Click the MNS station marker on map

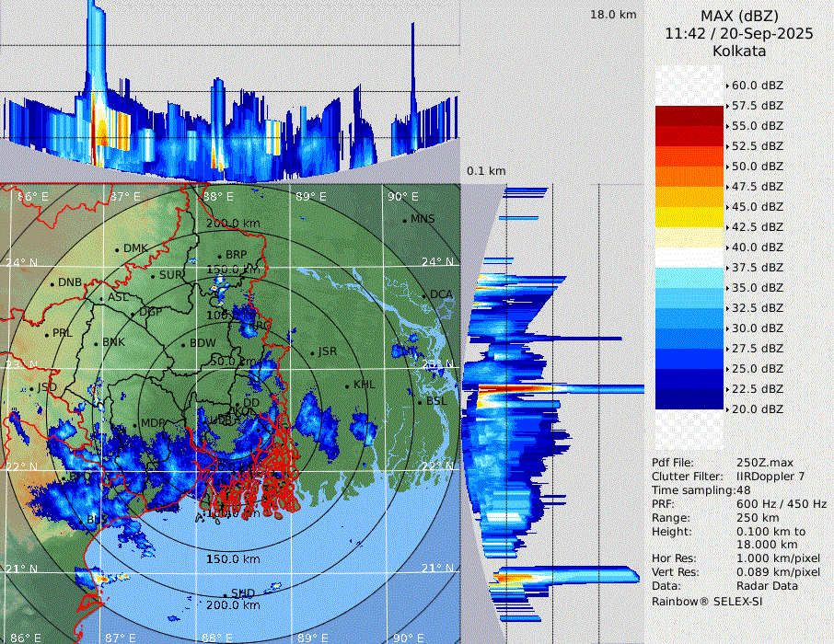coord(405,220)
